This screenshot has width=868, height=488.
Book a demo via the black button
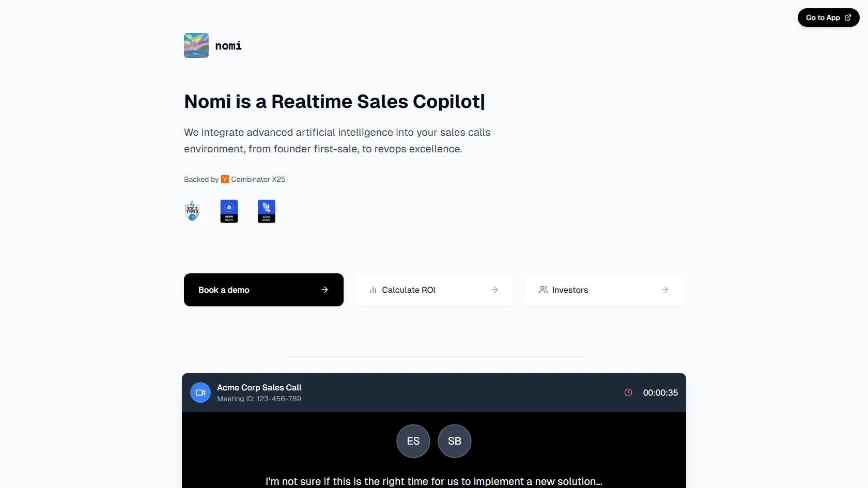tap(263, 290)
